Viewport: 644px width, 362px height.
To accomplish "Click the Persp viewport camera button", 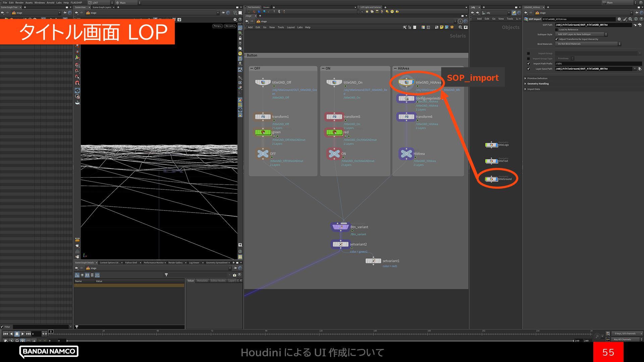I will pyautogui.click(x=217, y=26).
